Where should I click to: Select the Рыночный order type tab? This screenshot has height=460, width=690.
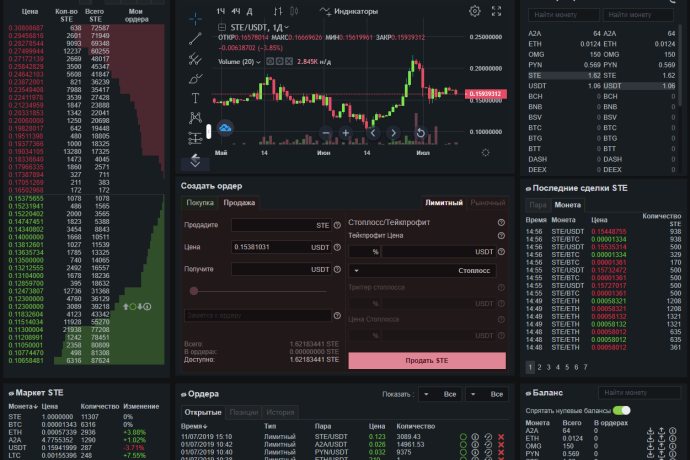pyautogui.click(x=488, y=203)
